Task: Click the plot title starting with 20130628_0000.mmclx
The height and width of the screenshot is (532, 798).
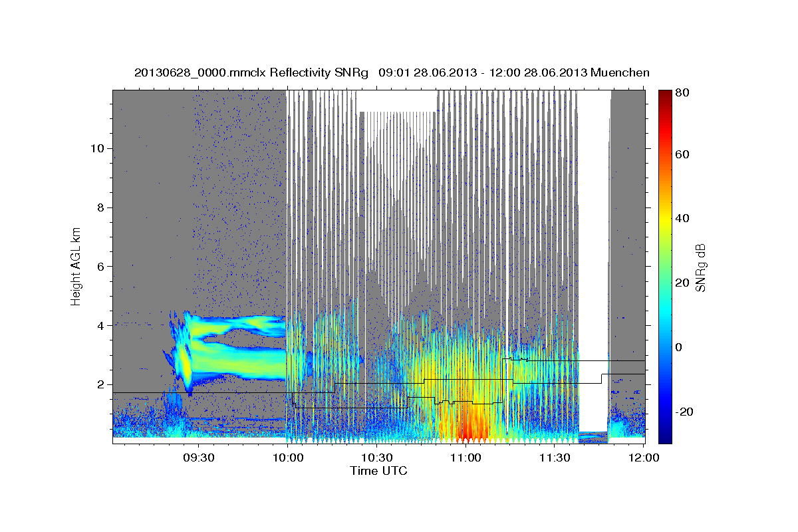Action: pos(392,72)
